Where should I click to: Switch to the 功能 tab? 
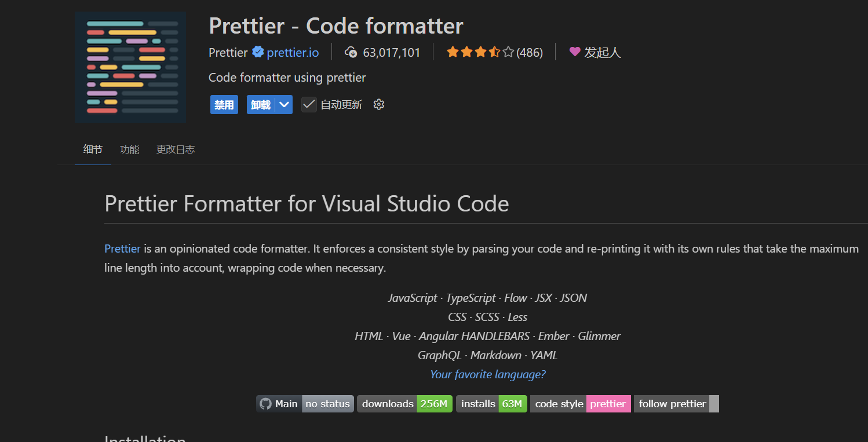(129, 149)
